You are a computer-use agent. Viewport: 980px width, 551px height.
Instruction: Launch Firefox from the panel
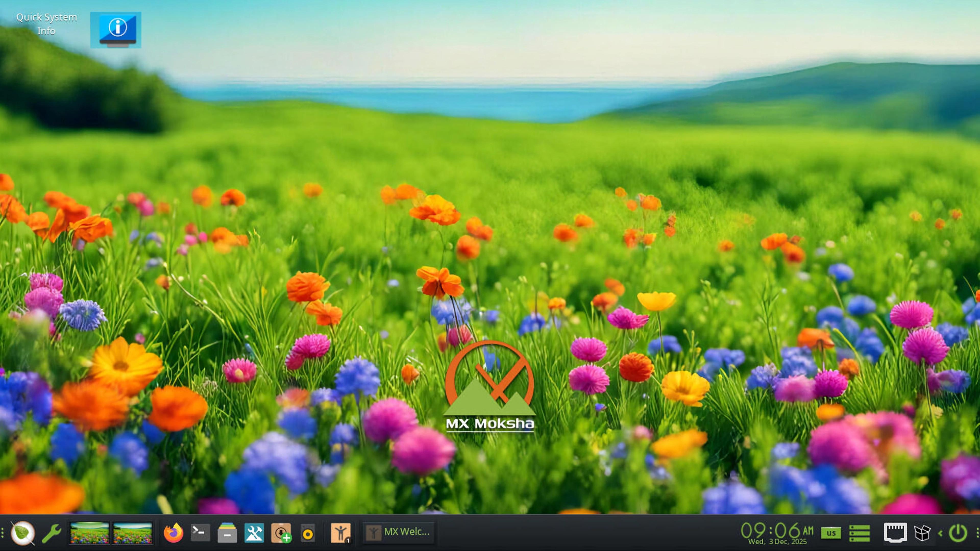click(174, 532)
